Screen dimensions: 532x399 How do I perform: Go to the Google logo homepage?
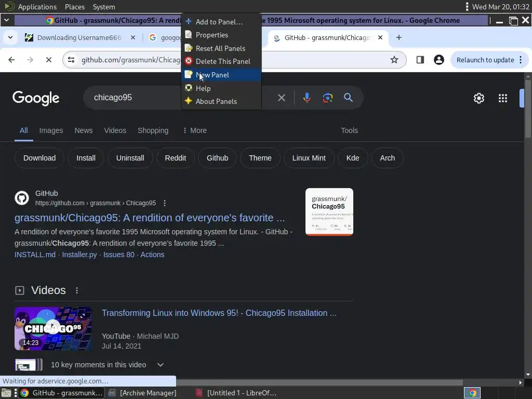tap(36, 98)
